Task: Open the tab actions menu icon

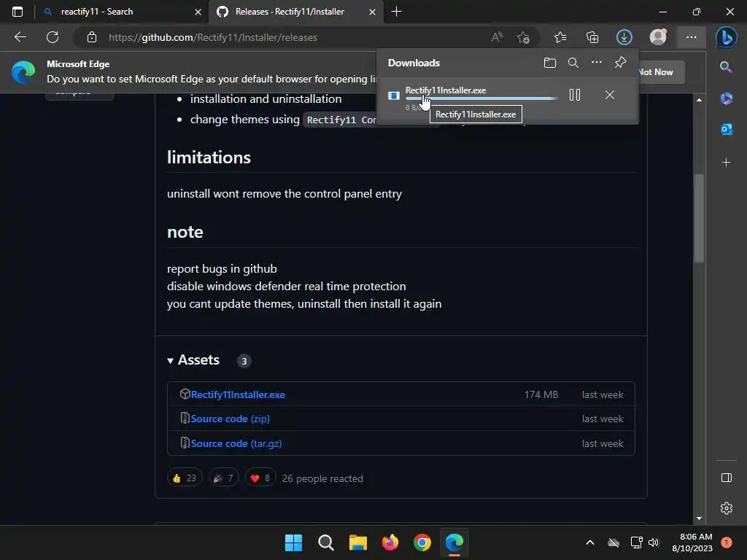Action: [18, 12]
